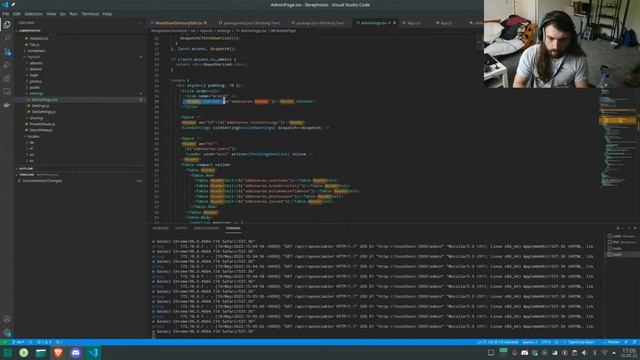
Task: Open AdminPage.tsx in the file tree
Action: tap(44, 100)
